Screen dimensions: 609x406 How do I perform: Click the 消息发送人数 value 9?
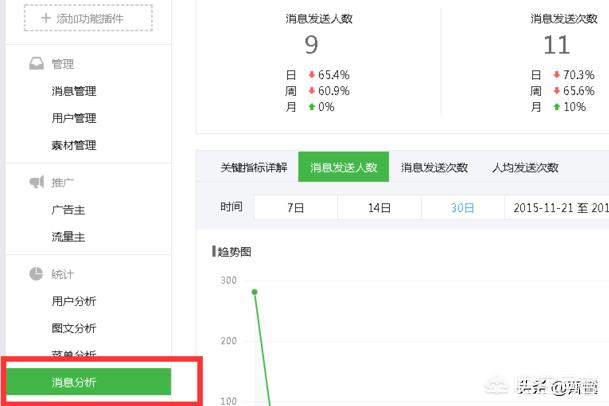[311, 45]
